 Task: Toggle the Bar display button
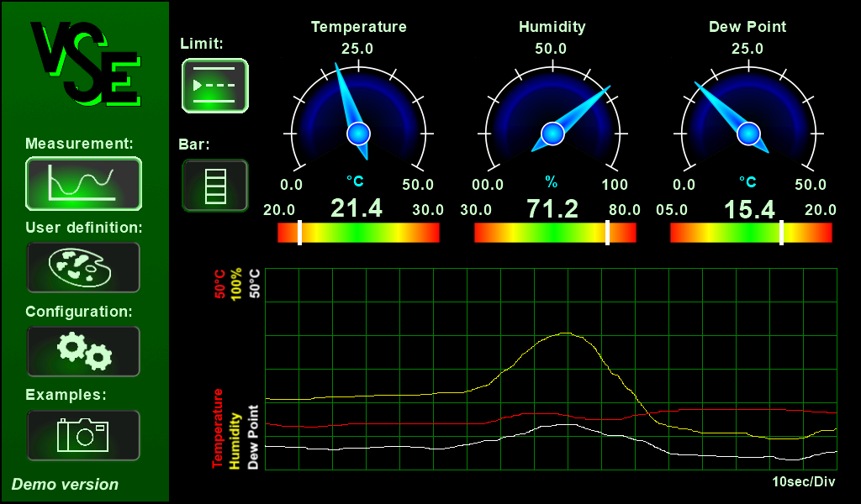tap(215, 186)
